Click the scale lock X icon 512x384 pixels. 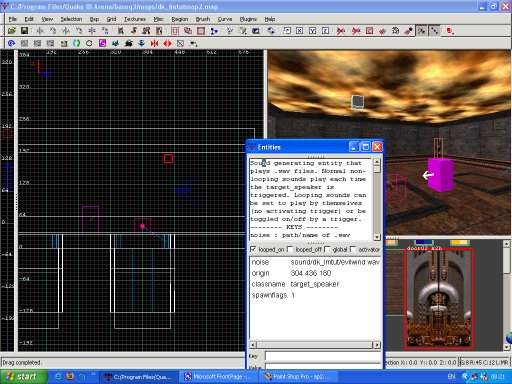(x=300, y=31)
